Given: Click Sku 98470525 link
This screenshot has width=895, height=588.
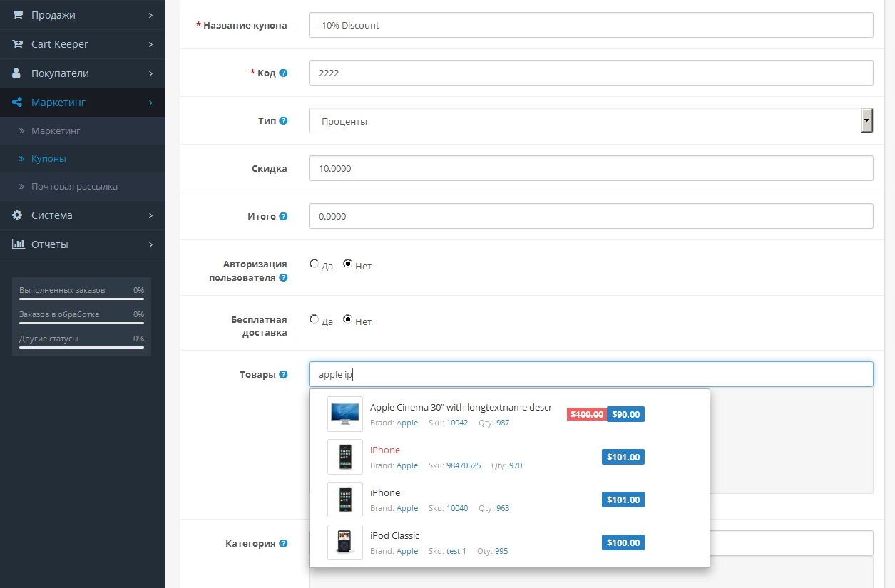Looking at the screenshot, I should point(464,465).
